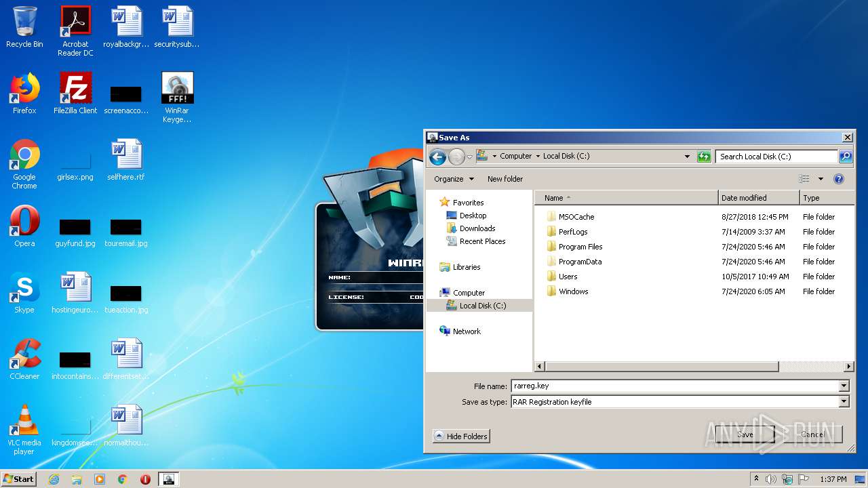Open the Recycle Bin desktop icon
The image size is (868, 488).
pyautogui.click(x=24, y=27)
